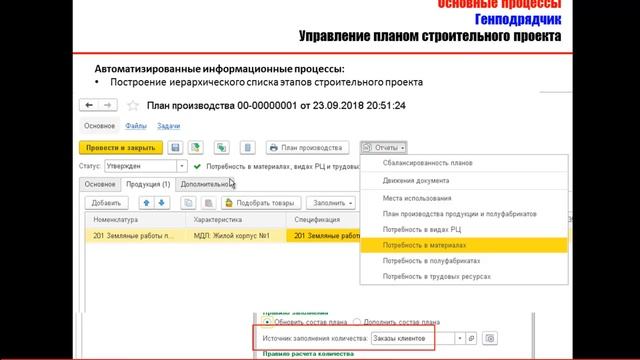Select the Обновить состав плана radio button

tap(267, 322)
